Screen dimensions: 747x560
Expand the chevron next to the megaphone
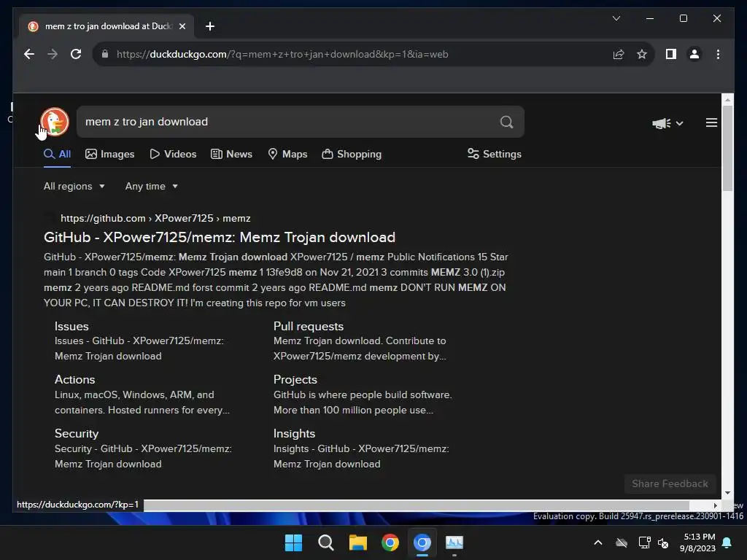tap(679, 123)
